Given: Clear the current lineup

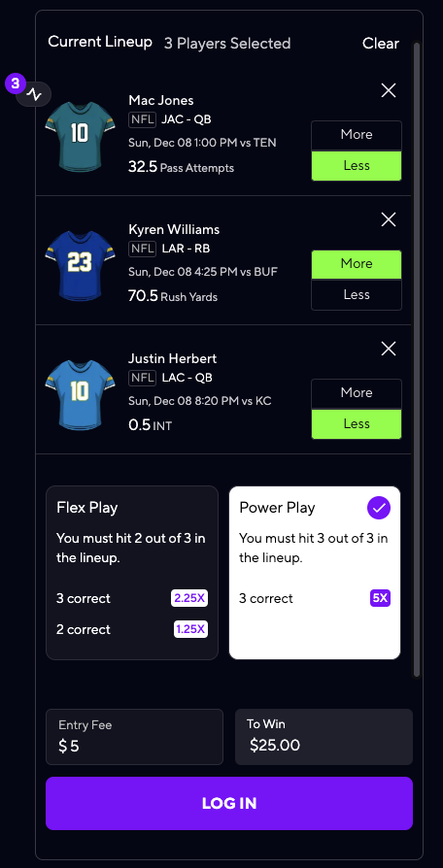Looking at the screenshot, I should [x=381, y=43].
